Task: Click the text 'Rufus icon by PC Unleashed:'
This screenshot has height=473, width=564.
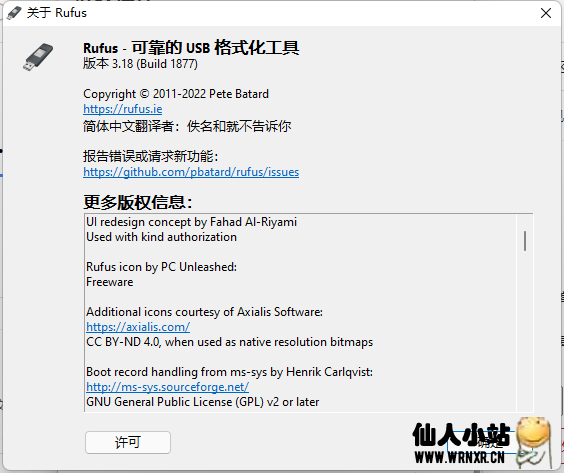Action: (162, 267)
